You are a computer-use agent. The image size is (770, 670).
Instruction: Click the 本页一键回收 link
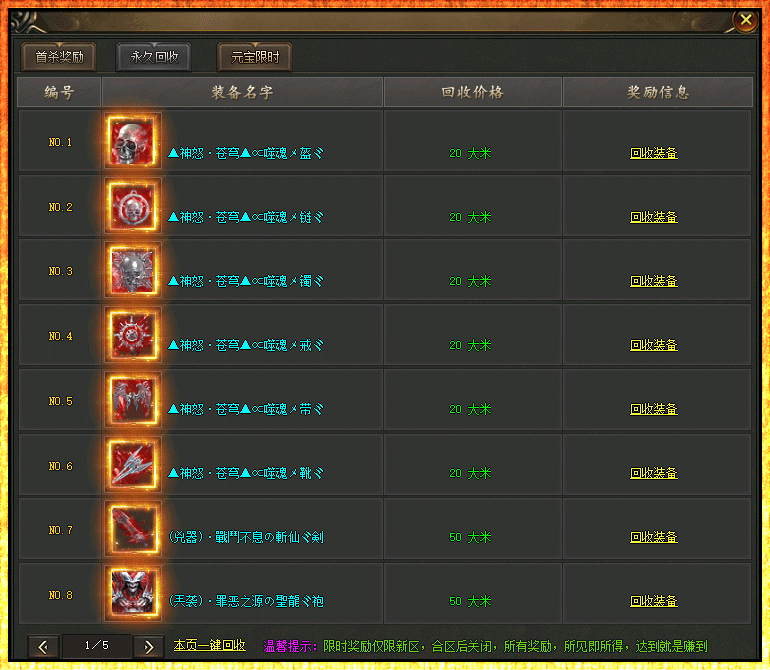[210, 645]
